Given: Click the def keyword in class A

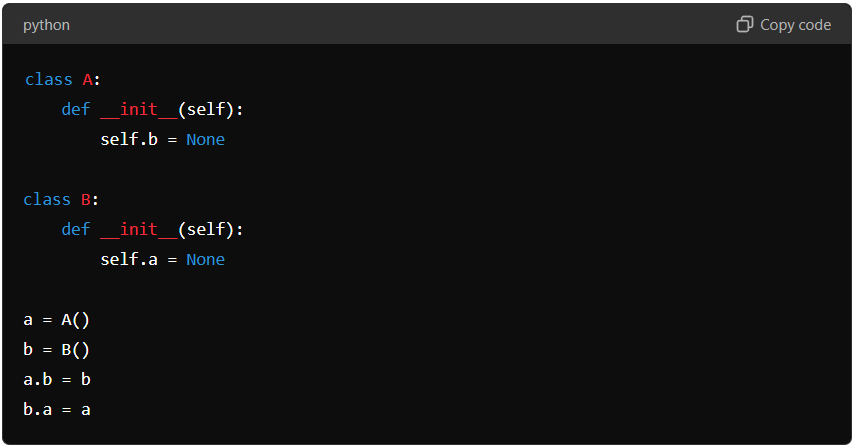Looking at the screenshot, I should coord(76,110).
